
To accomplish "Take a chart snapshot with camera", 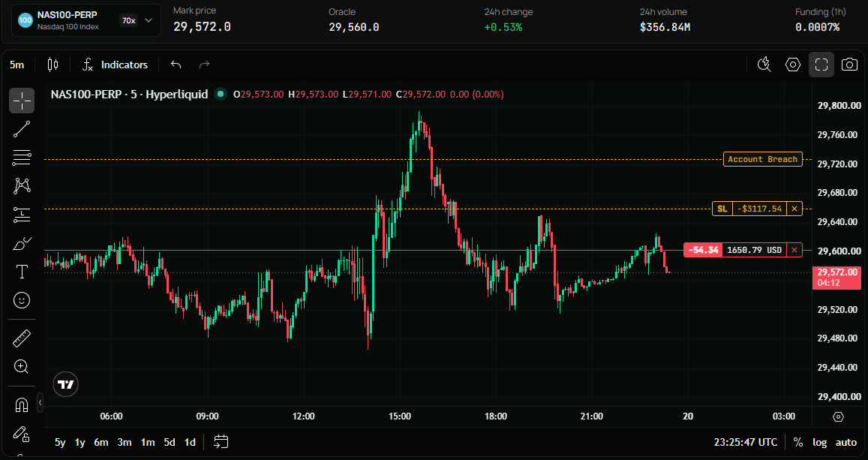I will (850, 65).
